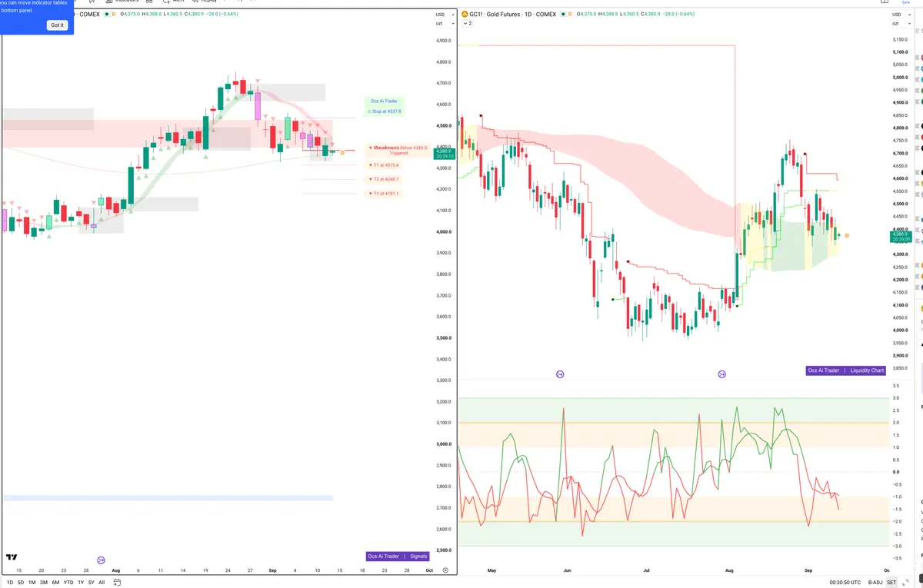
Task: Open left chart time axis settings gear
Action: coord(446,570)
